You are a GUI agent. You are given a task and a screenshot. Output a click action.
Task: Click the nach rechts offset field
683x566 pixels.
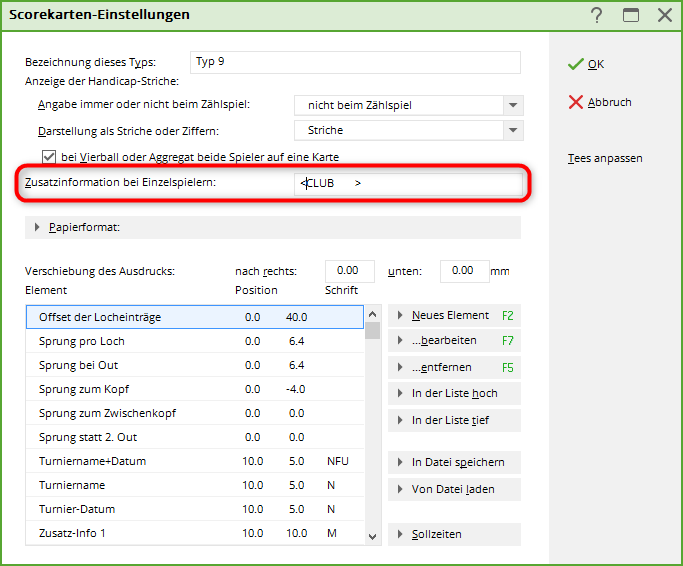click(x=349, y=271)
